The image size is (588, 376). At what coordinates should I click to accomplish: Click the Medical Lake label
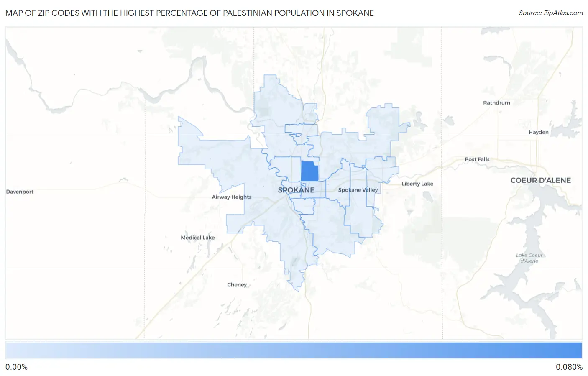198,238
